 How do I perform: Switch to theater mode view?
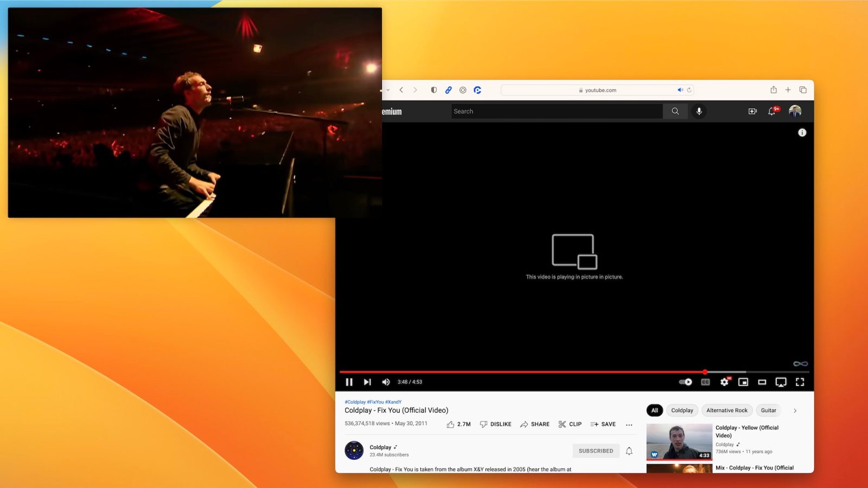coord(762,382)
